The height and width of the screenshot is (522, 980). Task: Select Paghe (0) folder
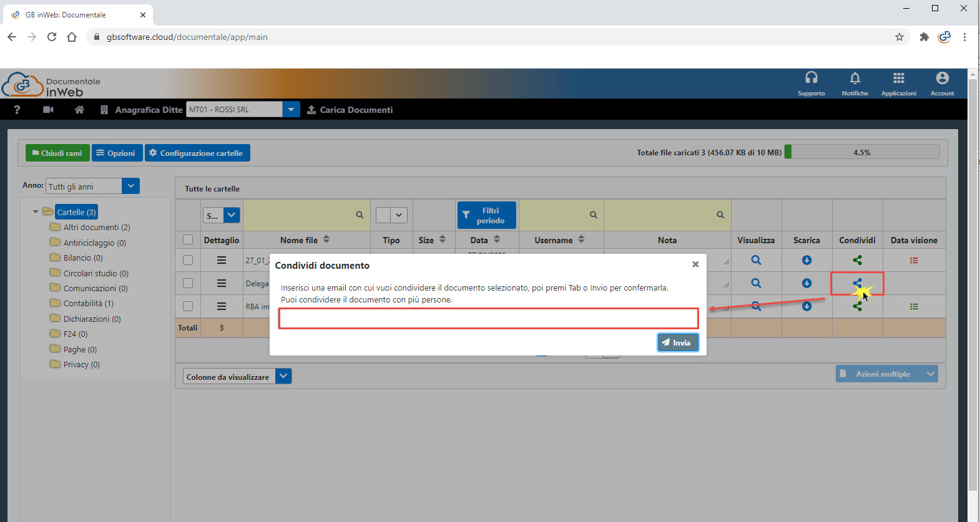coord(80,350)
